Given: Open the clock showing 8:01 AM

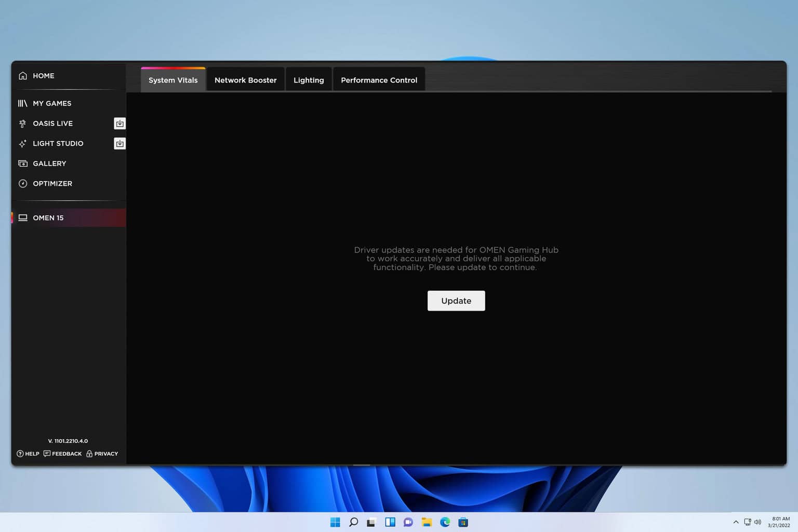Looking at the screenshot, I should pos(779,522).
